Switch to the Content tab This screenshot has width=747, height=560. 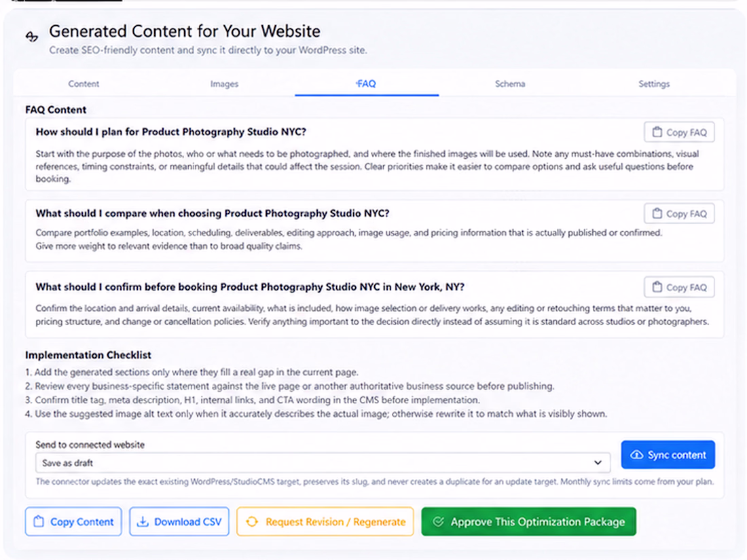pyautogui.click(x=84, y=83)
